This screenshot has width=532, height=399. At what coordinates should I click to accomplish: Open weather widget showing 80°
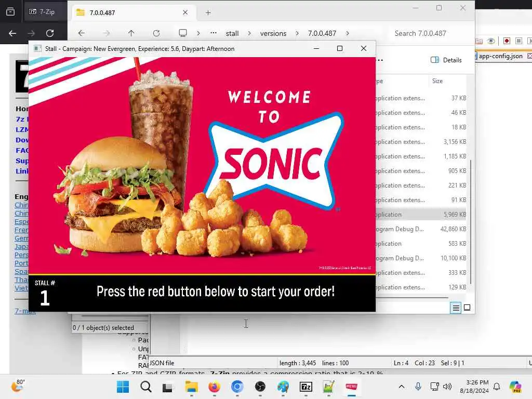click(x=18, y=386)
